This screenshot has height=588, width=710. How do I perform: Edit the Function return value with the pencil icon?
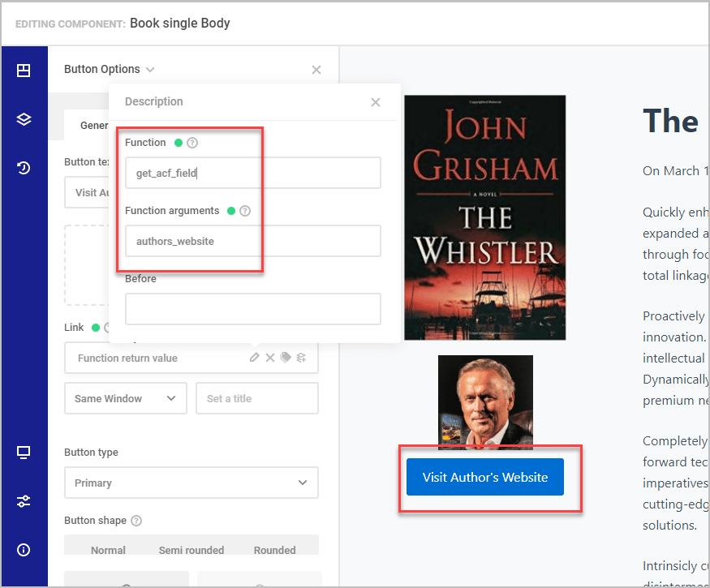(x=254, y=358)
